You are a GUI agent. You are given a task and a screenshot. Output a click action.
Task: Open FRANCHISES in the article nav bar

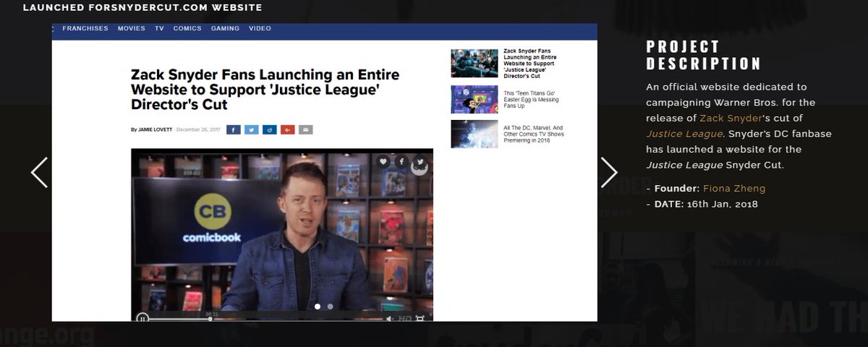coord(85,29)
